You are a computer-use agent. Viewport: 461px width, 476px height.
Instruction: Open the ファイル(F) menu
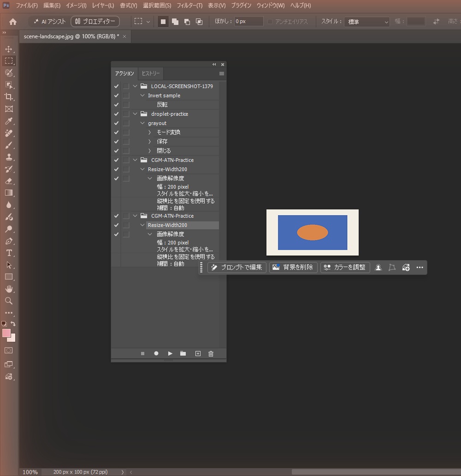pos(27,6)
